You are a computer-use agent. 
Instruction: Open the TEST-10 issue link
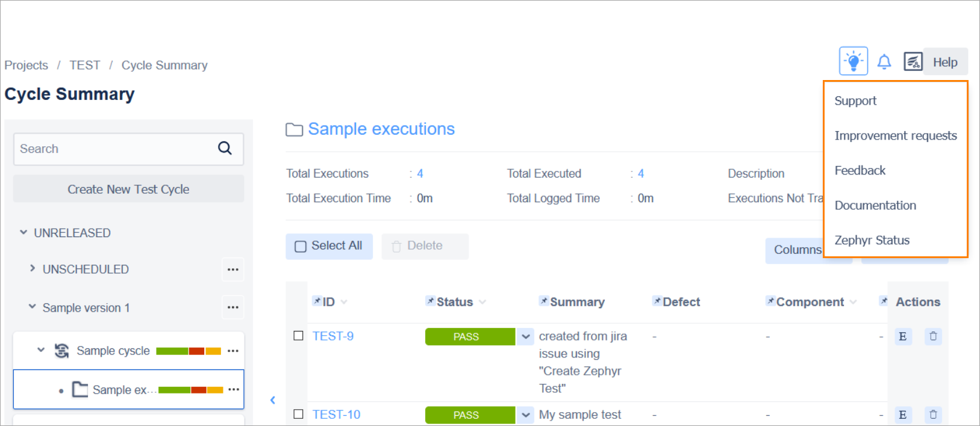(x=336, y=415)
